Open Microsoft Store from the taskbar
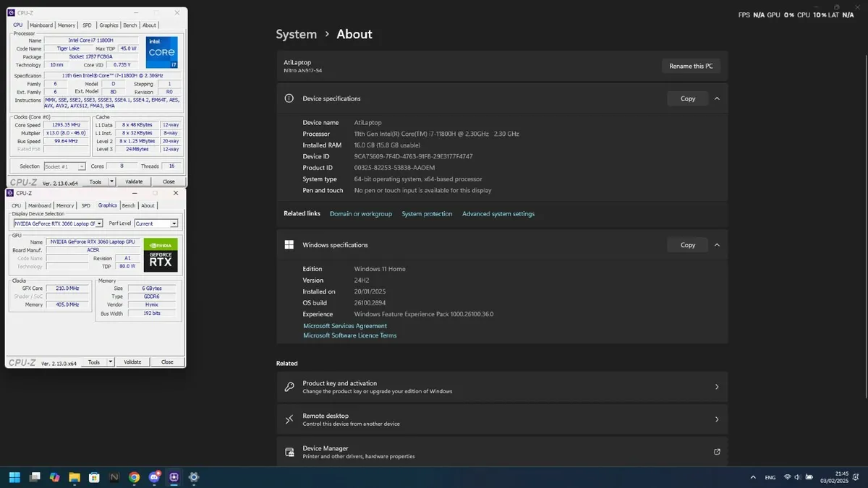The height and width of the screenshot is (488, 868). point(94,477)
